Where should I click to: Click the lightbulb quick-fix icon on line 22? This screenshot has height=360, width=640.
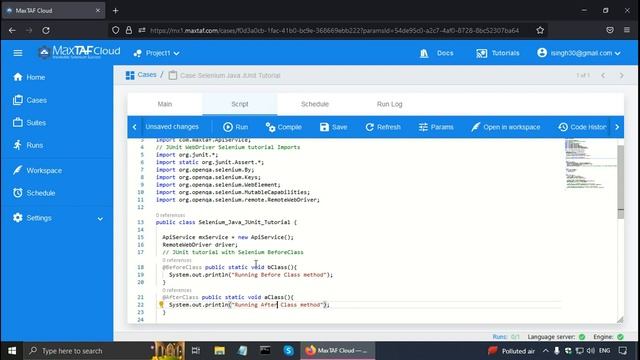click(x=161, y=304)
